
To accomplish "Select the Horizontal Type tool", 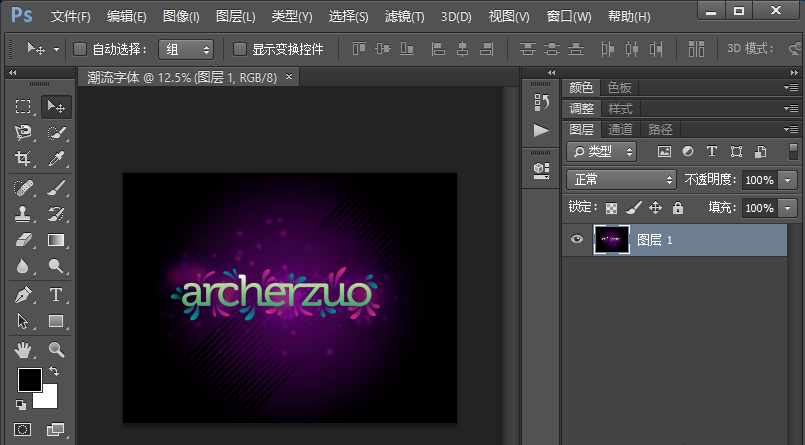I will (x=57, y=295).
